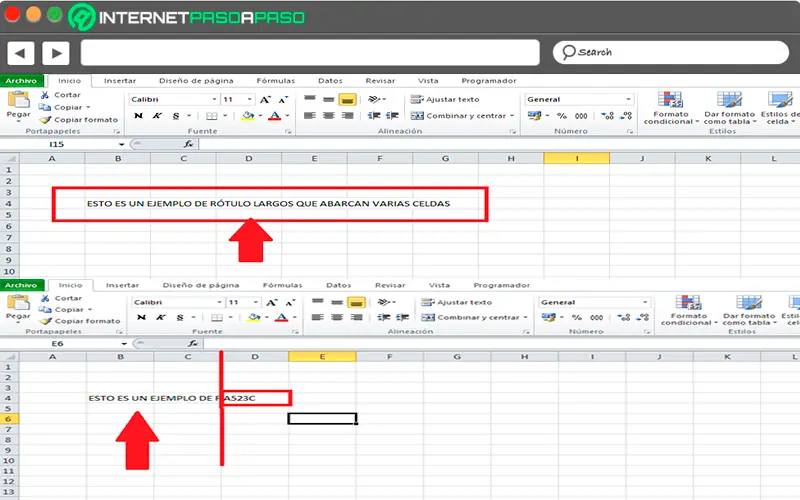Increase decimals in the upper ribbon
The width and height of the screenshot is (800, 500).
[607, 116]
